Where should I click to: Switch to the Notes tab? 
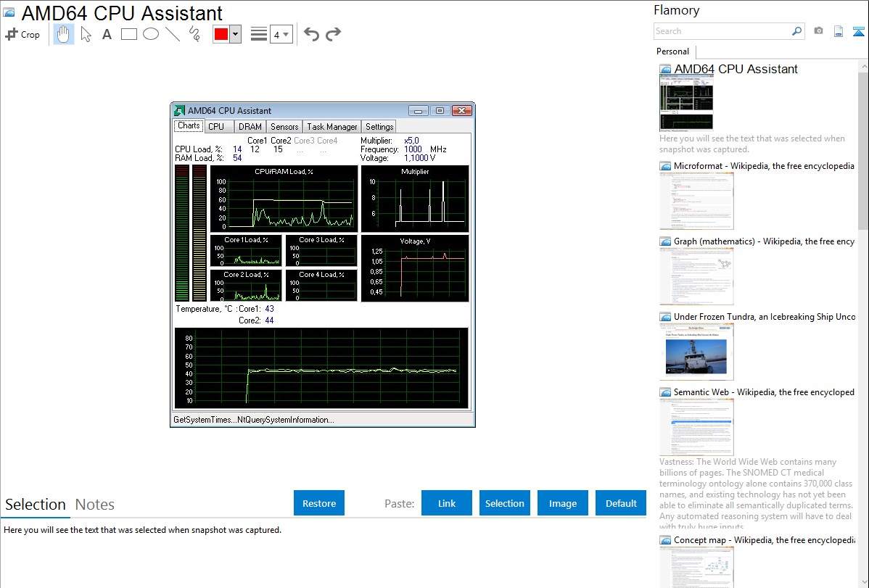[x=95, y=505]
